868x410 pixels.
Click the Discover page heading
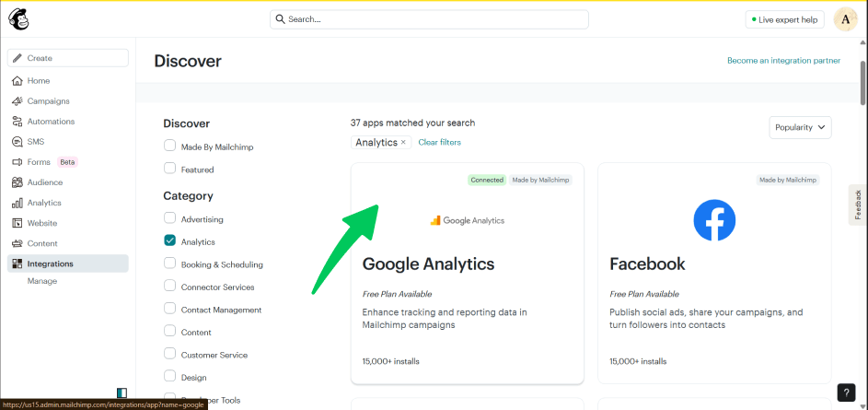click(x=188, y=61)
